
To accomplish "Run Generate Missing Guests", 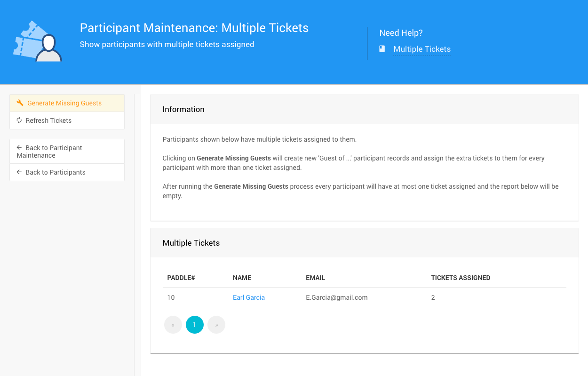I will coord(64,103).
